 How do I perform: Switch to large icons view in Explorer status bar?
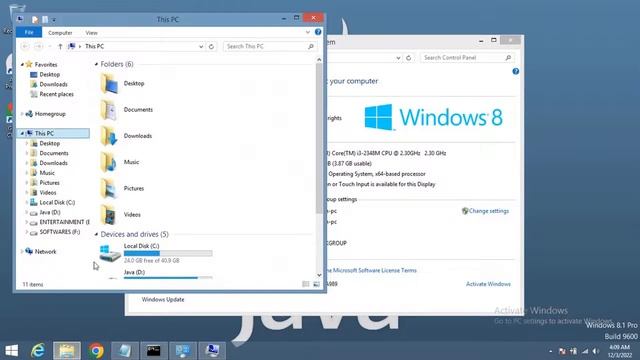(x=316, y=284)
